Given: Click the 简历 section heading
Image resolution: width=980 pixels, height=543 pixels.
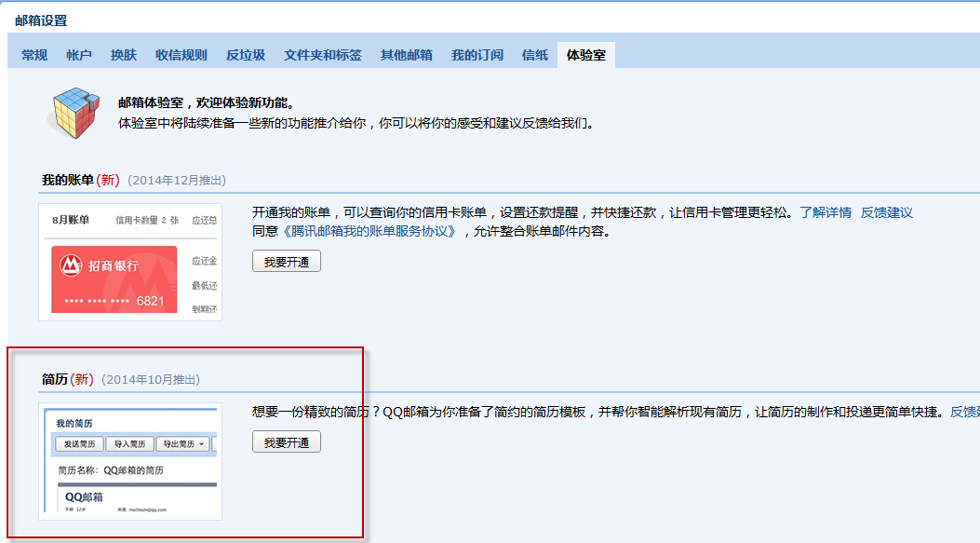Looking at the screenshot, I should [x=54, y=380].
